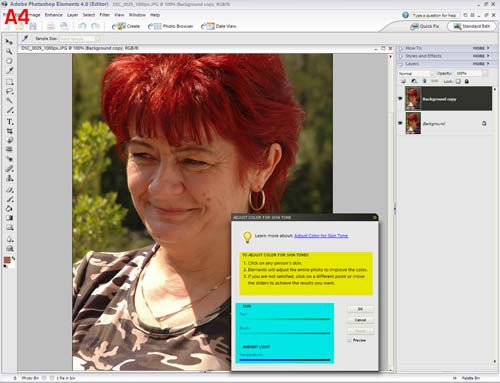Select the Zoom tool in toolbox
Image resolution: width=500 pixels, height=383 pixels.
click(x=9, y=52)
